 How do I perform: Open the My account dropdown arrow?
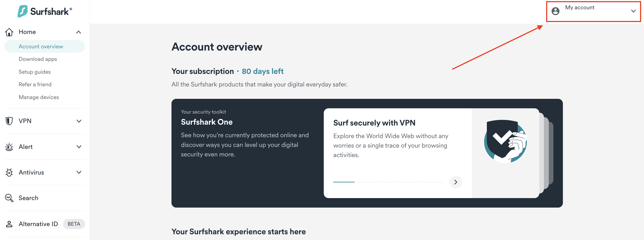[x=633, y=11]
